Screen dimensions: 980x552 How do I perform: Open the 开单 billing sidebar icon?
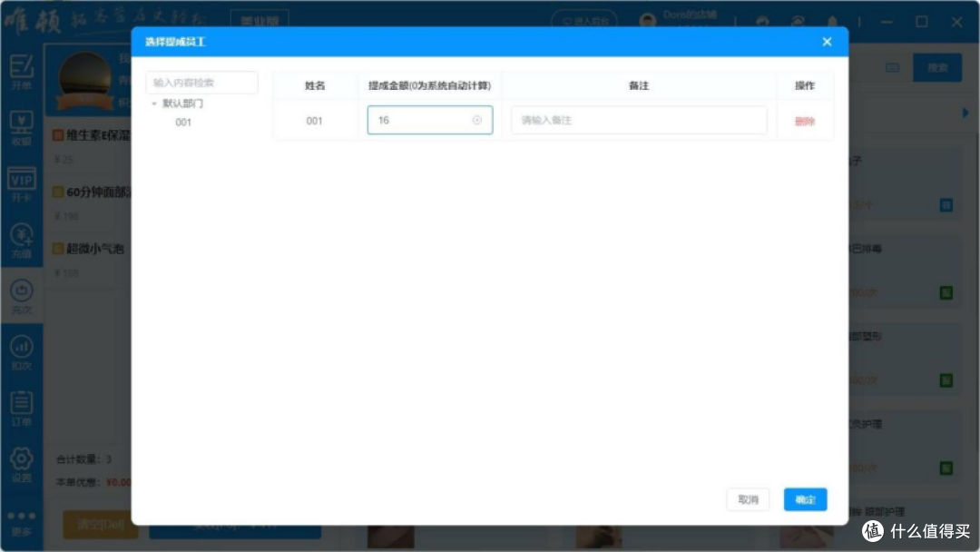(x=21, y=72)
